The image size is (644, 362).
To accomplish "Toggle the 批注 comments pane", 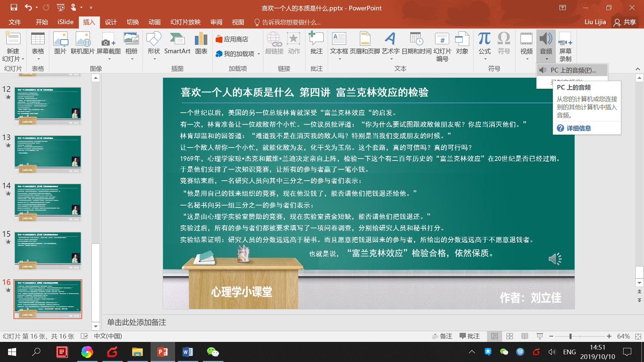I will (x=470, y=336).
